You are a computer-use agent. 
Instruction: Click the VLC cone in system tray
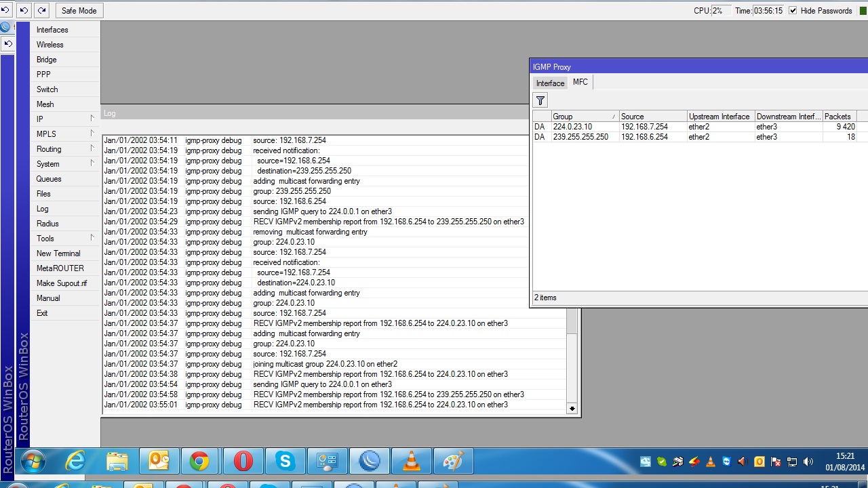point(710,462)
